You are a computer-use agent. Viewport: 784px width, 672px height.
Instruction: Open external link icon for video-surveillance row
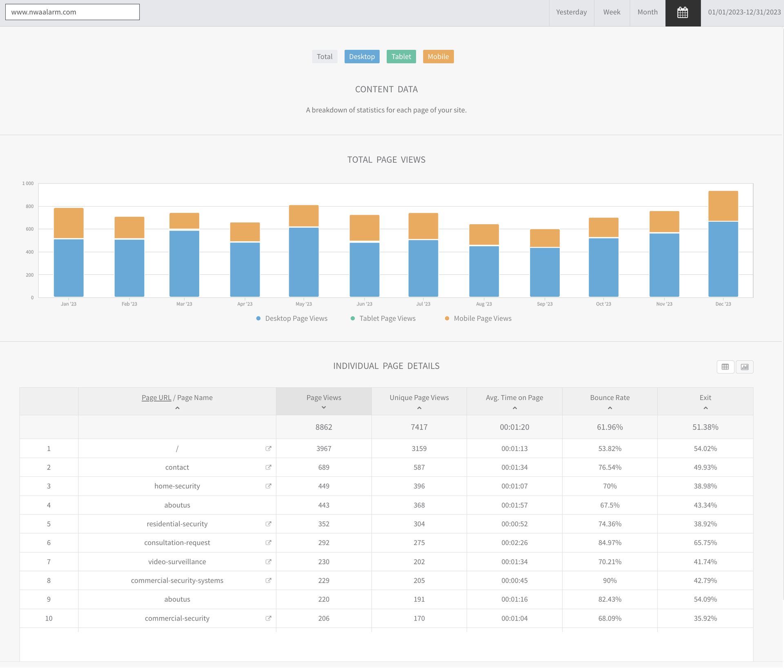point(268,561)
